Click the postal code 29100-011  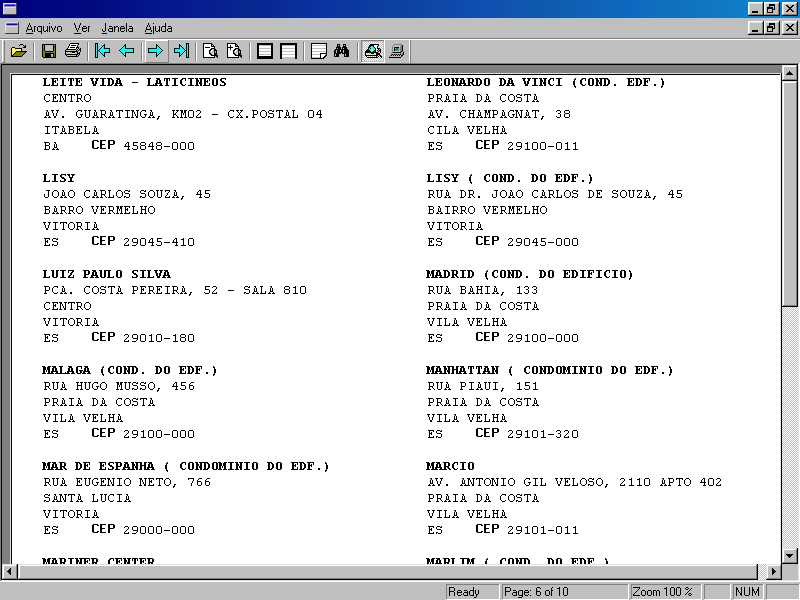pyautogui.click(x=543, y=146)
